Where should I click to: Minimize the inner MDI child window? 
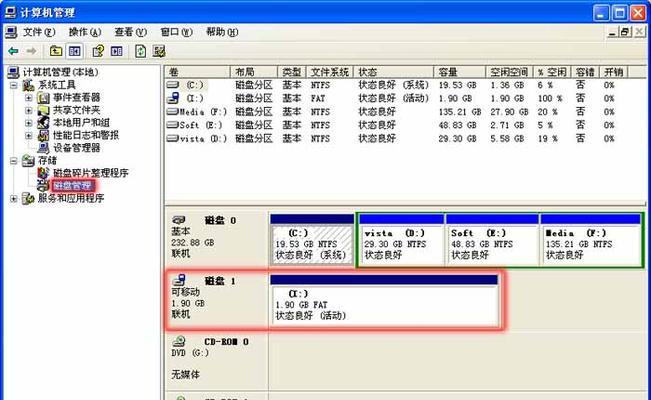[x=612, y=32]
